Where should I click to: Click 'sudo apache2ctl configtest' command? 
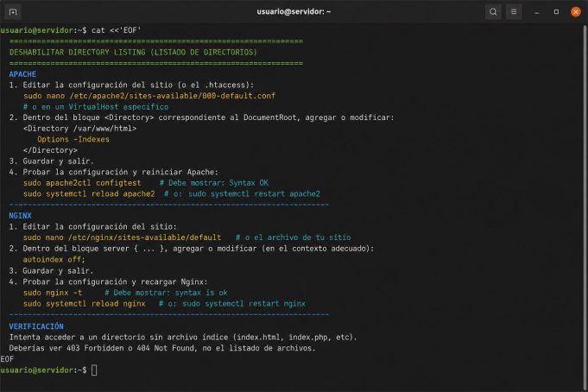point(82,183)
